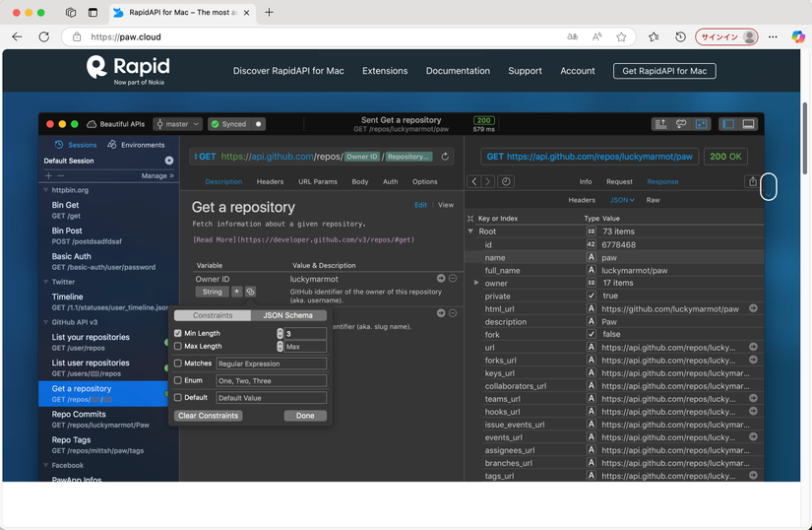This screenshot has width=812, height=530.
Task: Click the Rapid logo in site header
Action: click(x=128, y=70)
